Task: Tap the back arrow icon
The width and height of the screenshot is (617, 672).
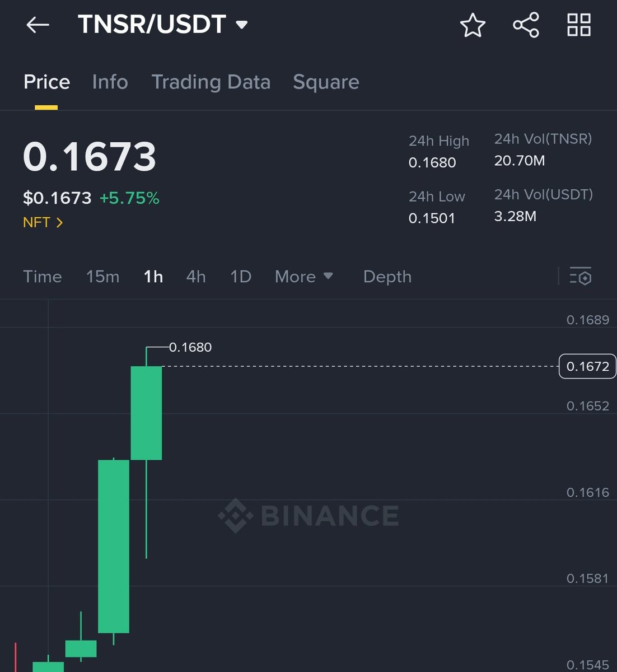Action: [38, 25]
